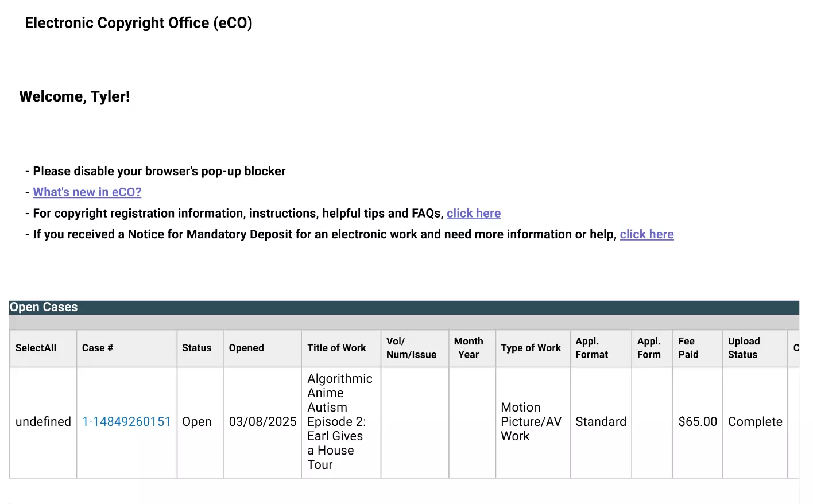Screen dimensions: 813x504
Task: Click the Month Year column header
Action: coord(472,348)
